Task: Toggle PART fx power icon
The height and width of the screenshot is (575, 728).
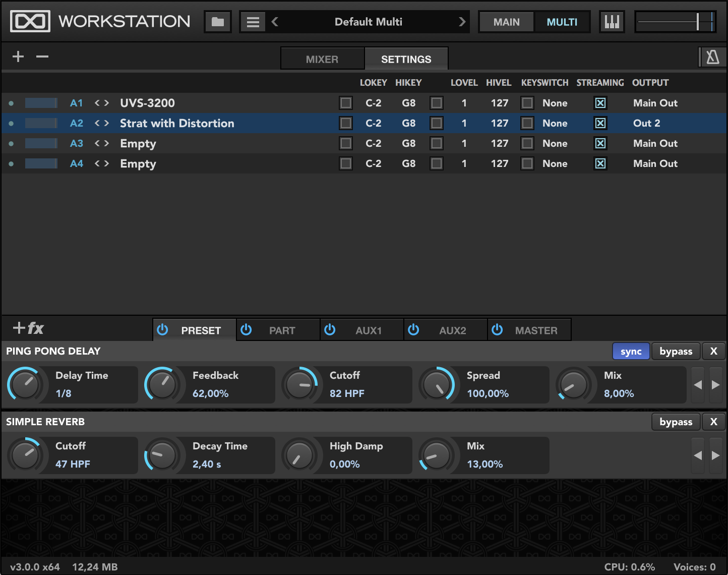Action: [246, 330]
